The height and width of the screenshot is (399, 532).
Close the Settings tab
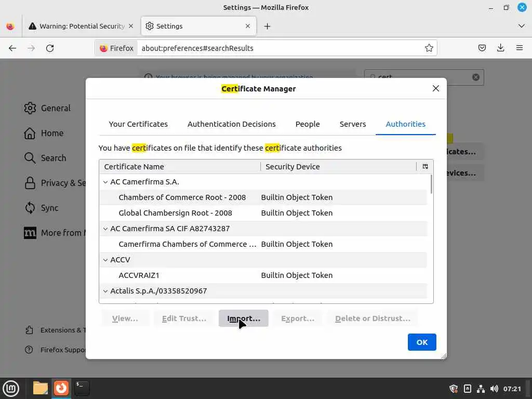pos(248,26)
